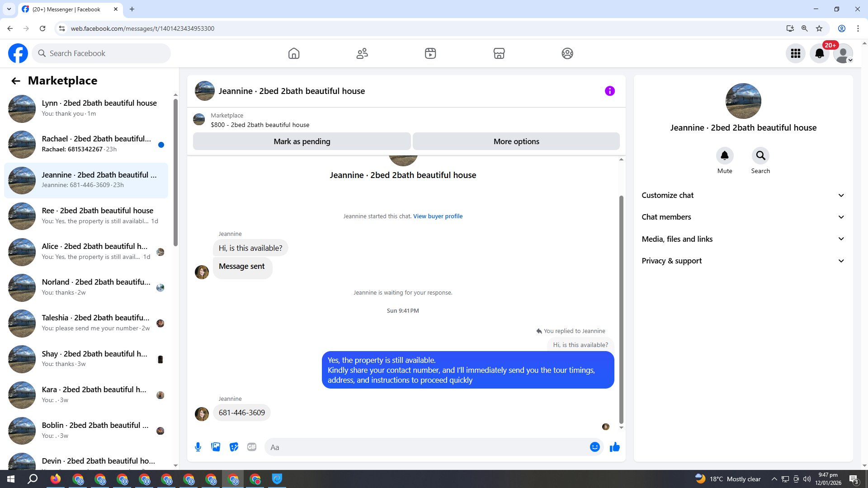Click the message thread scrollbar
Viewport: 868px width, 488px height.
pyautogui.click(x=621, y=310)
